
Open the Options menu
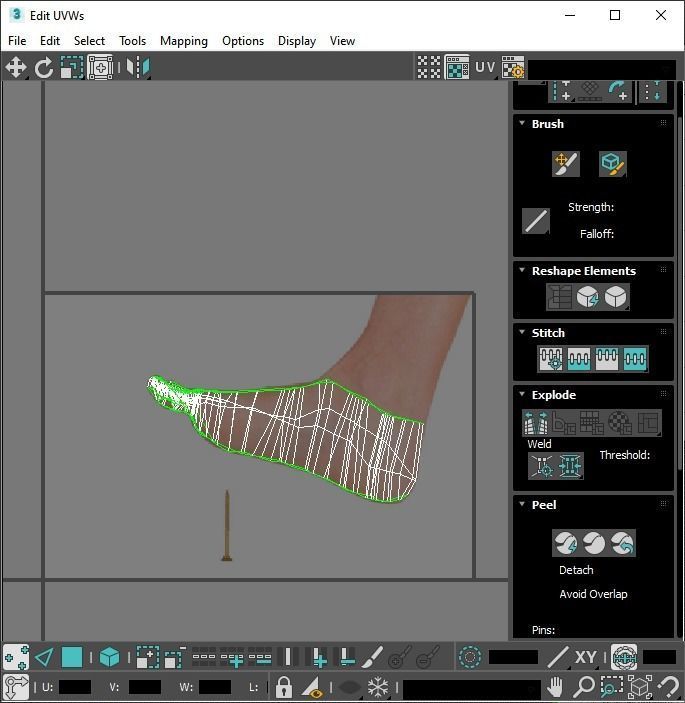pyautogui.click(x=243, y=41)
